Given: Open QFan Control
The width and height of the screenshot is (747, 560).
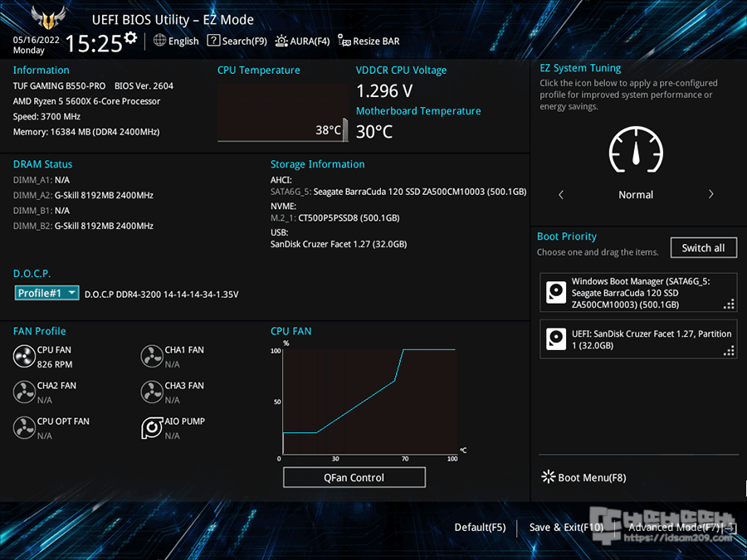Looking at the screenshot, I should (x=354, y=477).
